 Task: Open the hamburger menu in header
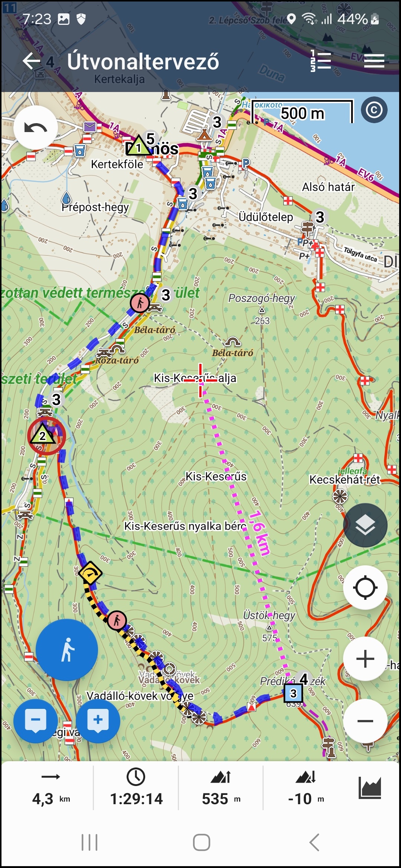point(374,61)
